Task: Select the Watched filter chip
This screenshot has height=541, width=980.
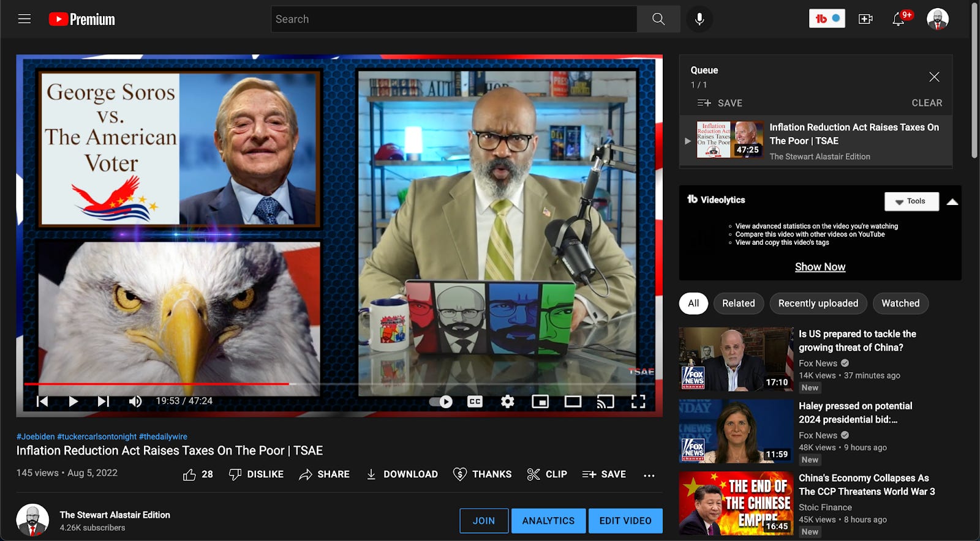Action: pyautogui.click(x=900, y=303)
